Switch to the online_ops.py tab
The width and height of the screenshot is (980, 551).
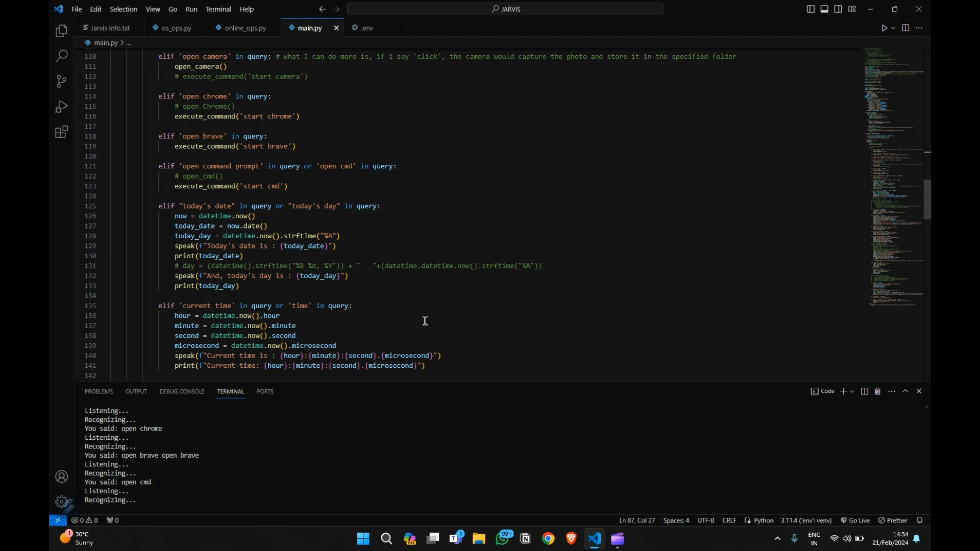pos(245,28)
